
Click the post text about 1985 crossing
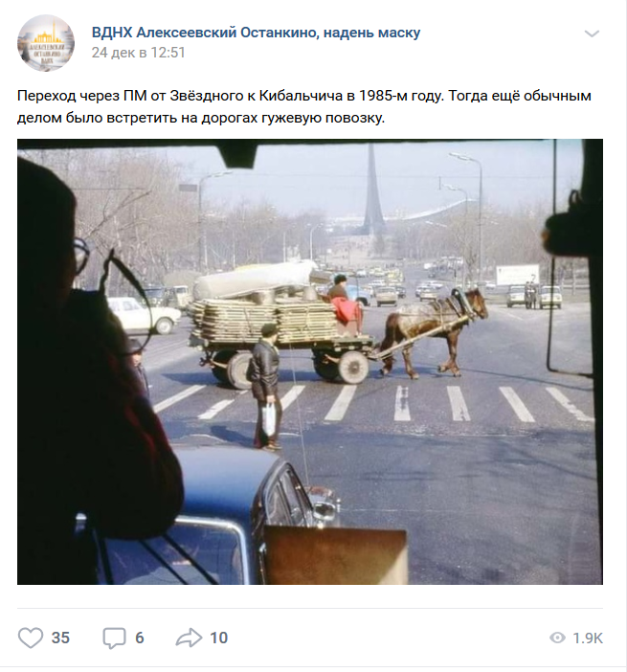303,106
